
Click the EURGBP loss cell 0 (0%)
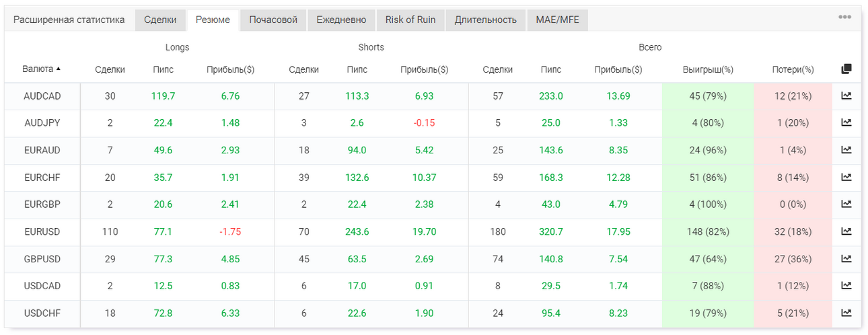coord(793,204)
